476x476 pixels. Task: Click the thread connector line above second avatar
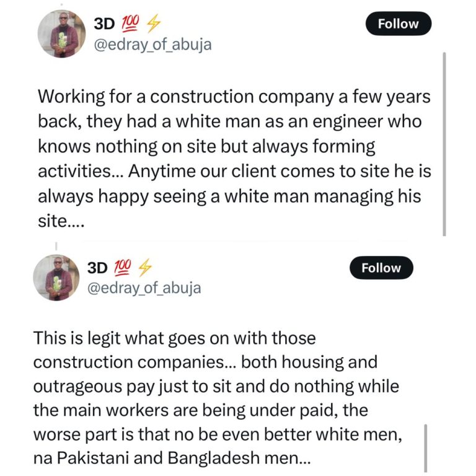tap(55, 248)
